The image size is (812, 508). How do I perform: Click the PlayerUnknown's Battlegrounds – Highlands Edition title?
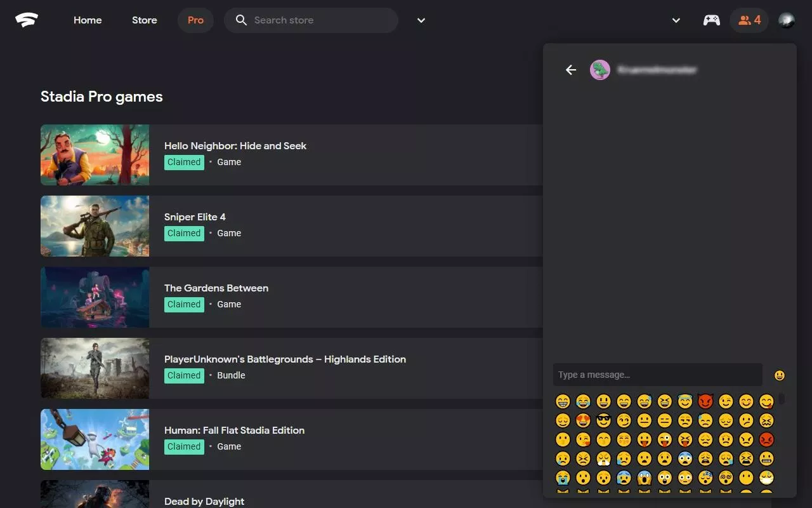285,359
